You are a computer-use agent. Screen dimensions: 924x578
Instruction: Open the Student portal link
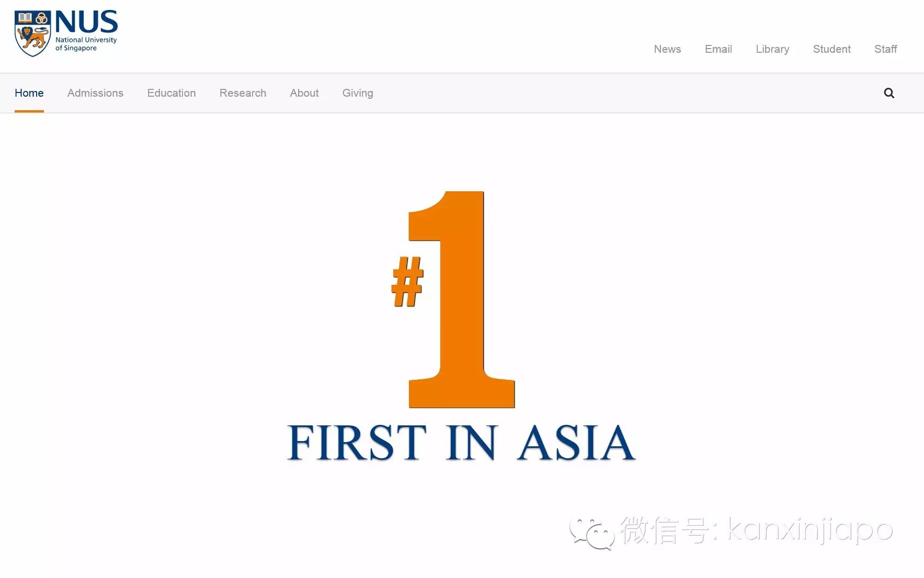click(831, 49)
